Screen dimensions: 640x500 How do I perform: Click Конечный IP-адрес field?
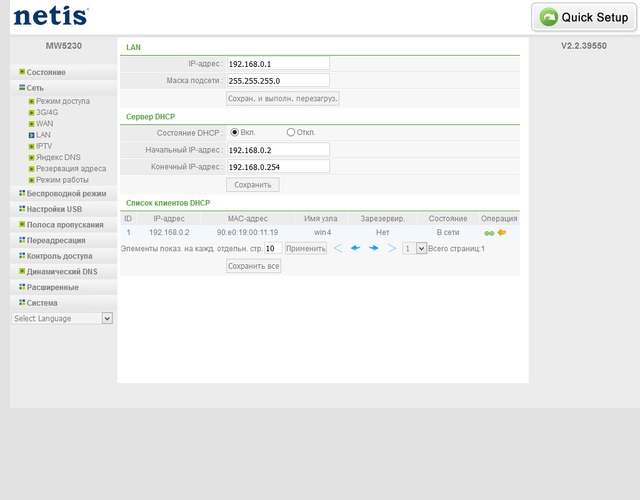(278, 167)
